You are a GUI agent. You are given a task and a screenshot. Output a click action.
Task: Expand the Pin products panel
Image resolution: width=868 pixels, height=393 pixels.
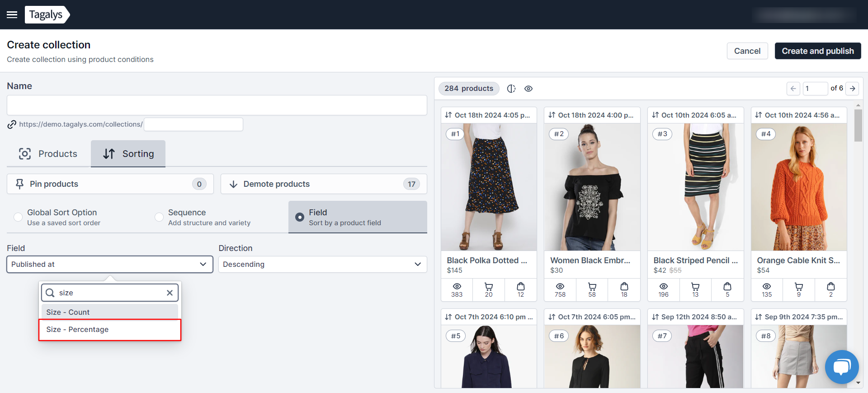110,184
